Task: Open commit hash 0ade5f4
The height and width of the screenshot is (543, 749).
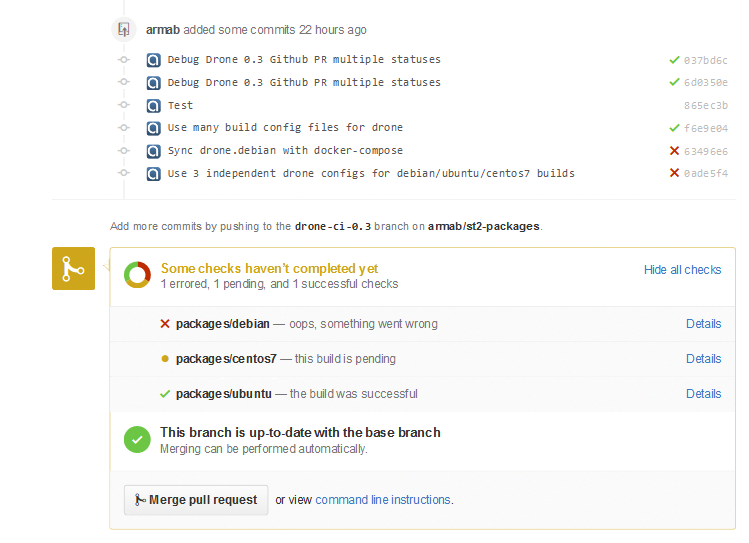Action: coord(706,173)
